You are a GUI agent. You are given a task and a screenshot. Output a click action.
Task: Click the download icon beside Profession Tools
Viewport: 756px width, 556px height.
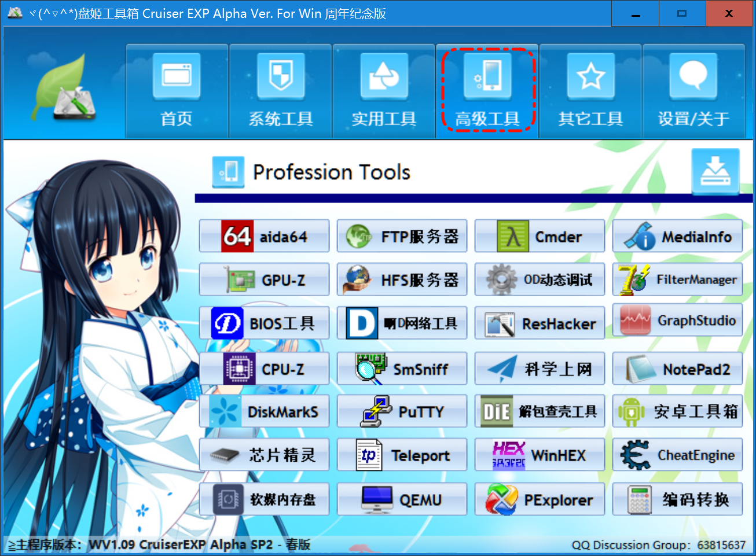tap(715, 171)
